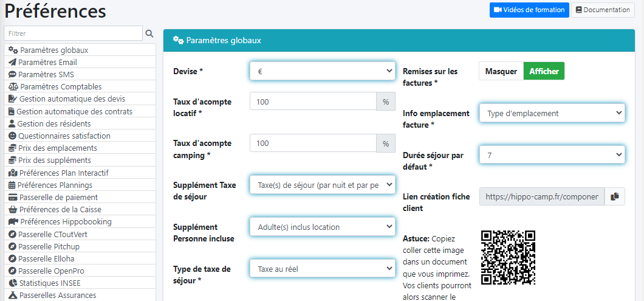Click the Vidéos de formation button
Screen dimensions: 644x301
click(529, 10)
